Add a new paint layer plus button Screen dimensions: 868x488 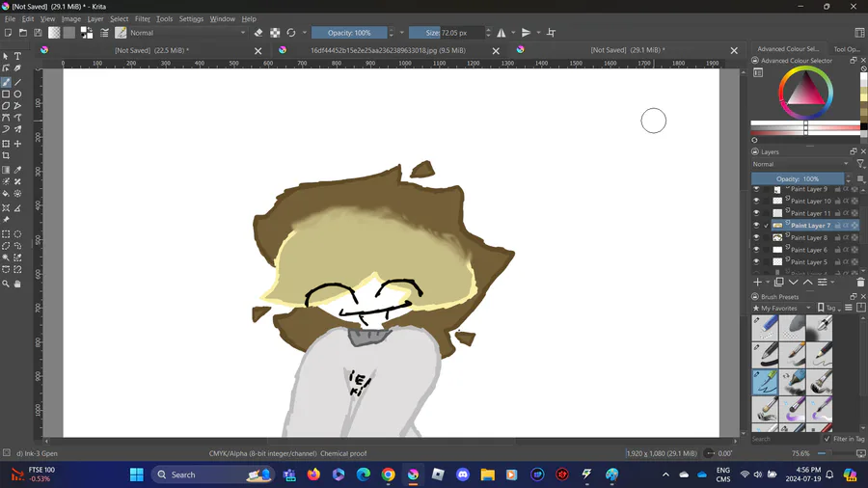(757, 283)
